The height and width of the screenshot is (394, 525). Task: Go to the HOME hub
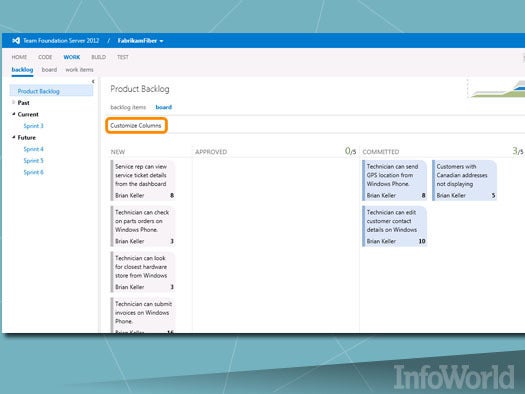point(19,57)
